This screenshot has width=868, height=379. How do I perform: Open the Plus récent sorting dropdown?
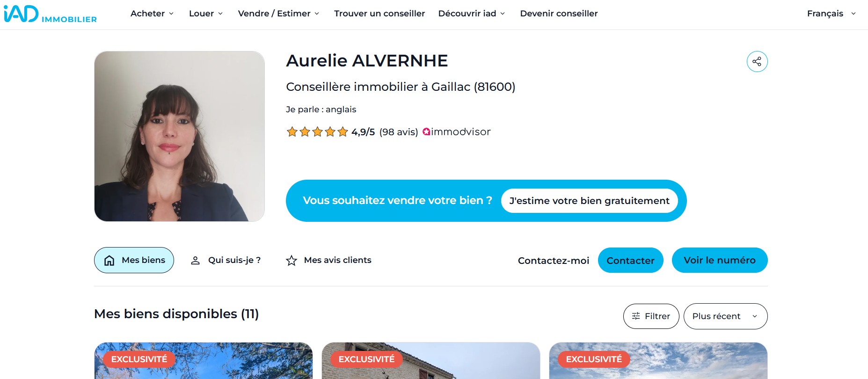[725, 316]
